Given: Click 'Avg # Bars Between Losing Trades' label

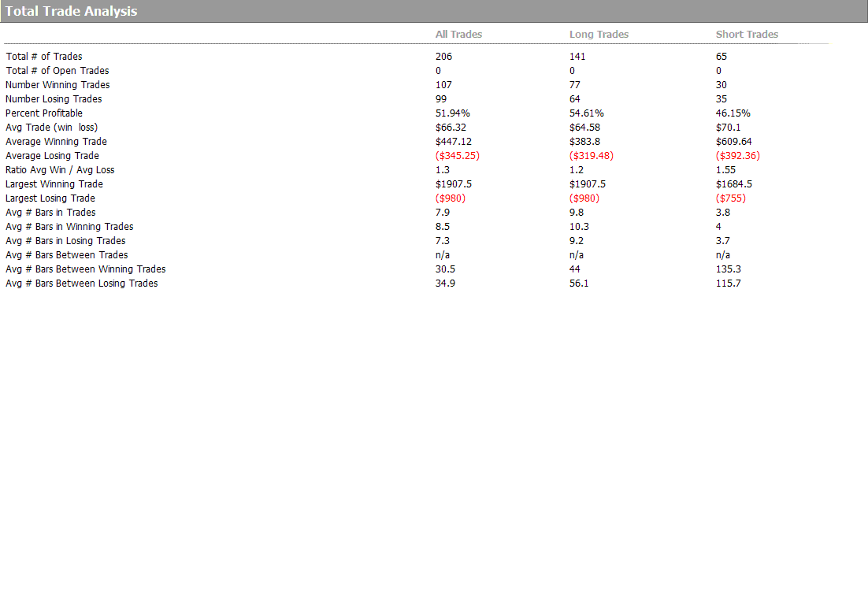Looking at the screenshot, I should [x=81, y=284].
